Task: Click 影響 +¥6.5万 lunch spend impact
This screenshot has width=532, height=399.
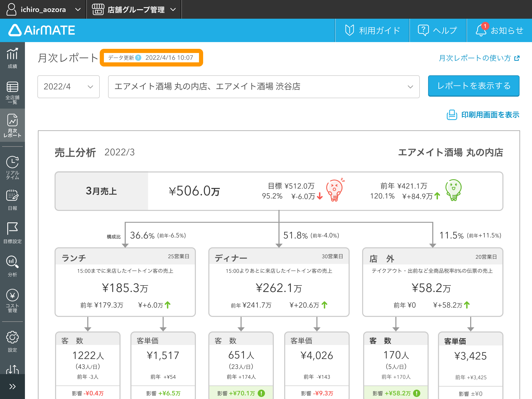Action: click(163, 393)
